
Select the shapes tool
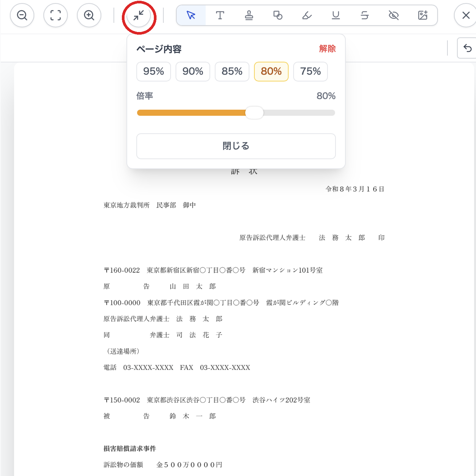278,15
